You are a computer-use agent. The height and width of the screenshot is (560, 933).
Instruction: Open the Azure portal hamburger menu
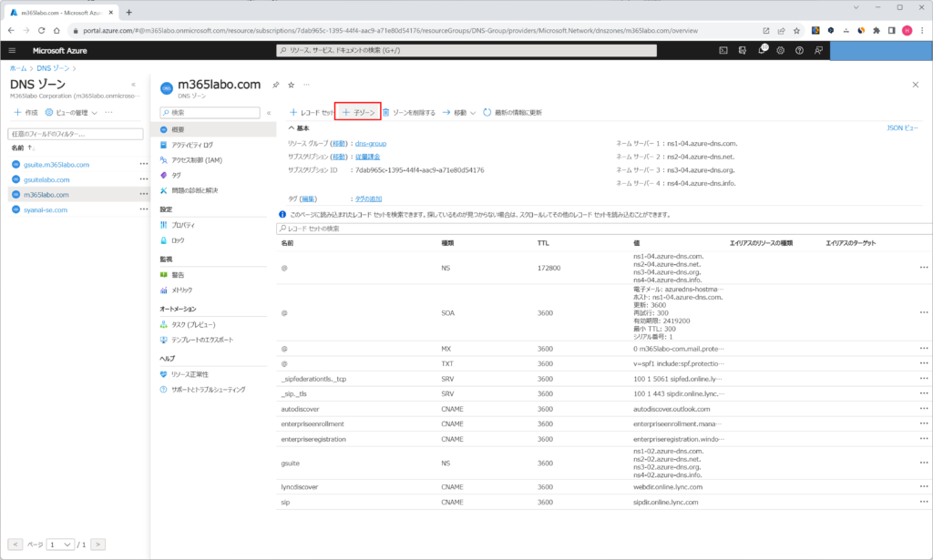pyautogui.click(x=12, y=50)
